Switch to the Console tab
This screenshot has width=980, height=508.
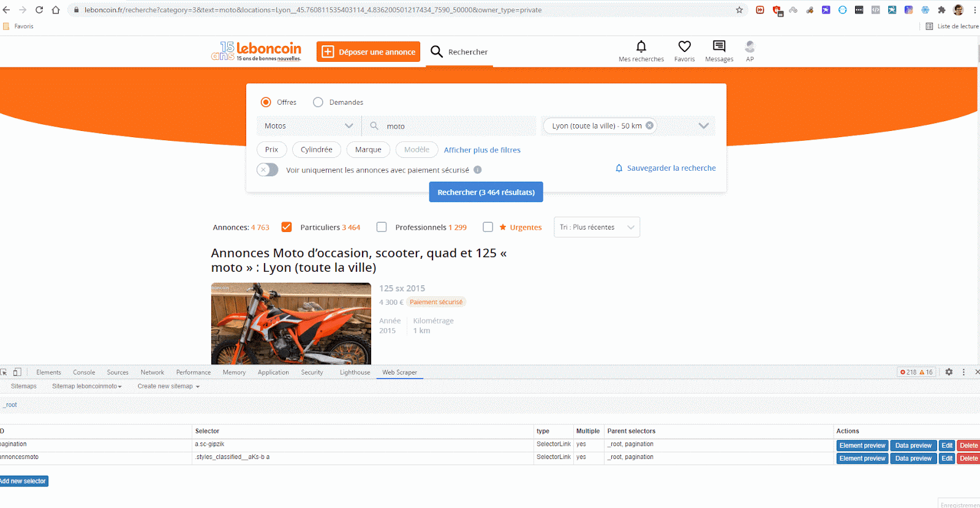pyautogui.click(x=84, y=372)
